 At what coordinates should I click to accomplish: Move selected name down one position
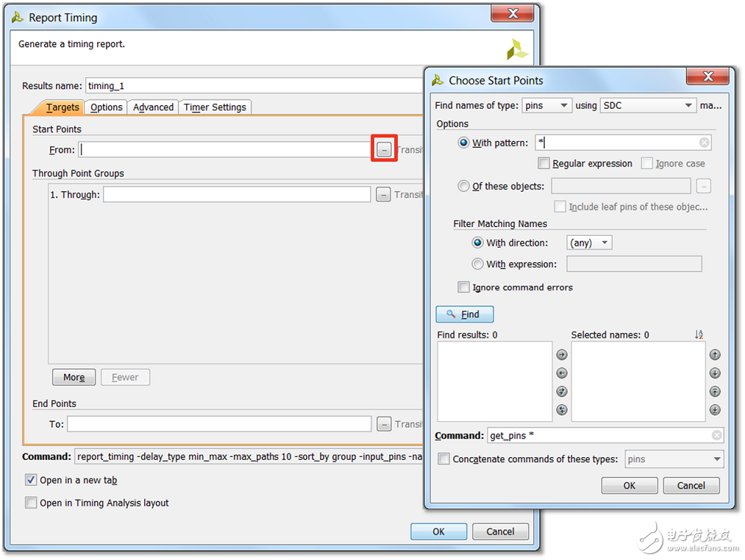(715, 373)
